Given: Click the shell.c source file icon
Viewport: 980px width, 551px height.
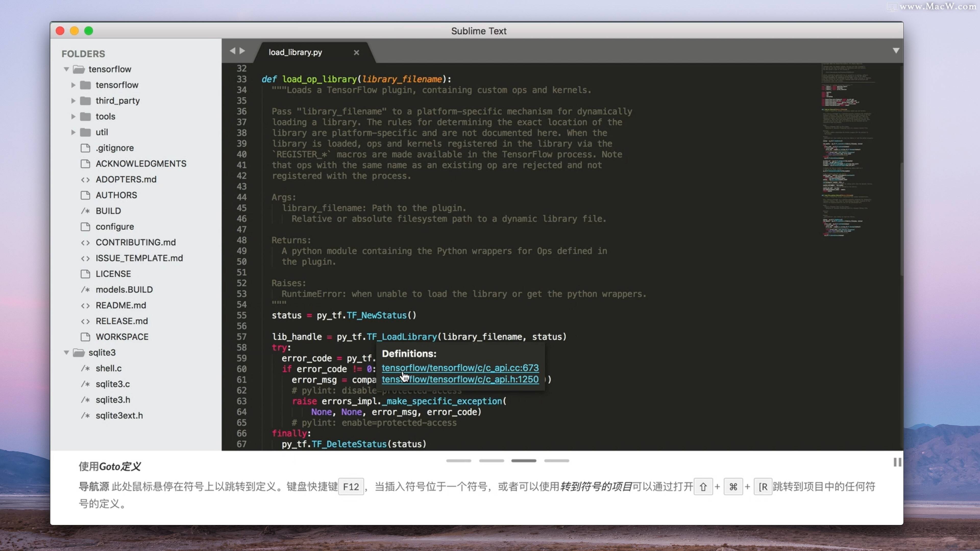Looking at the screenshot, I should (85, 368).
